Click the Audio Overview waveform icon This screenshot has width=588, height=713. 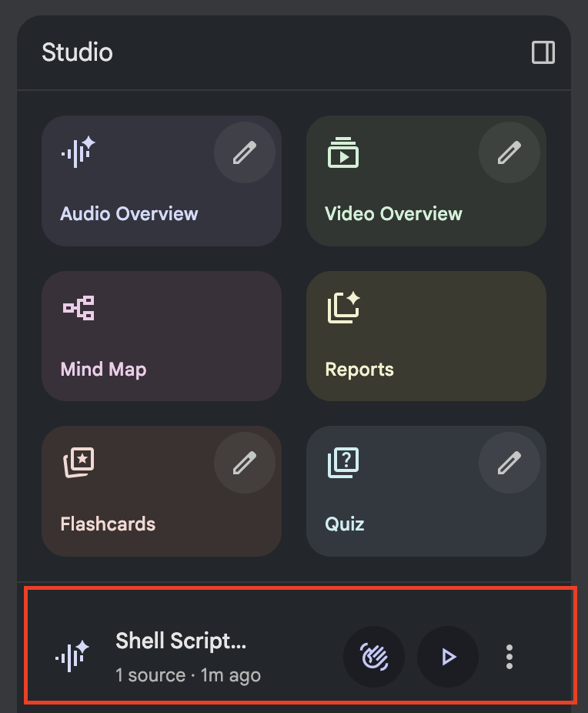coord(78,152)
